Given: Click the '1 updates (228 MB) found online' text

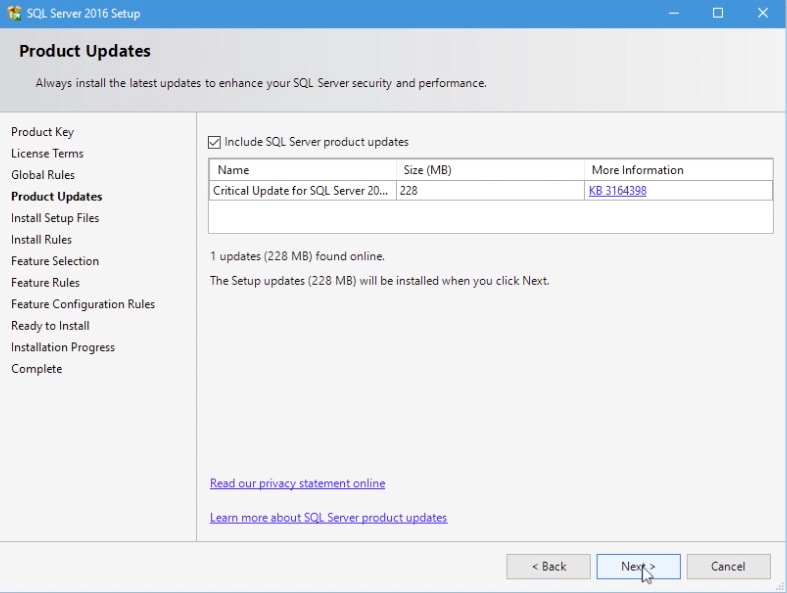Looking at the screenshot, I should pyautogui.click(x=297, y=256).
